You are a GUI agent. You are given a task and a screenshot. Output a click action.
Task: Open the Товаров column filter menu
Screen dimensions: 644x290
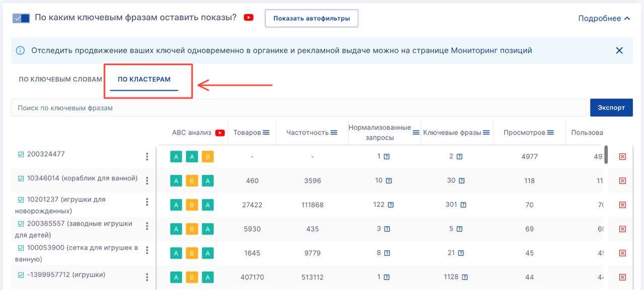click(x=266, y=132)
